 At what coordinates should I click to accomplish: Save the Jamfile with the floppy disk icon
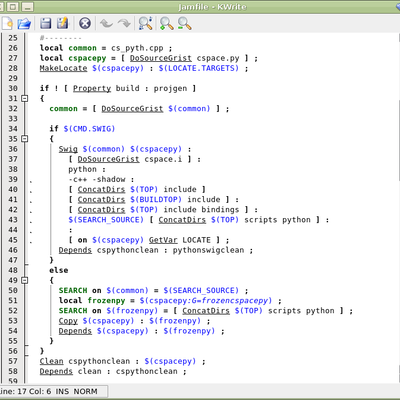46,23
